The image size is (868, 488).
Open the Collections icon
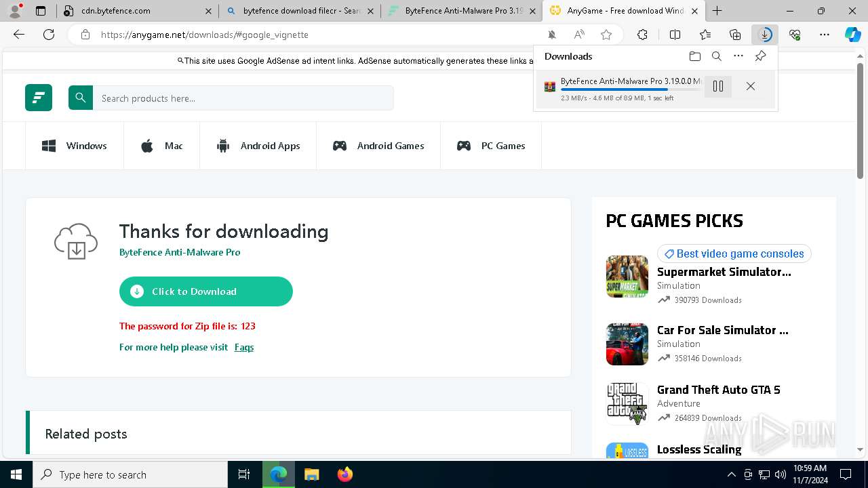pos(735,35)
